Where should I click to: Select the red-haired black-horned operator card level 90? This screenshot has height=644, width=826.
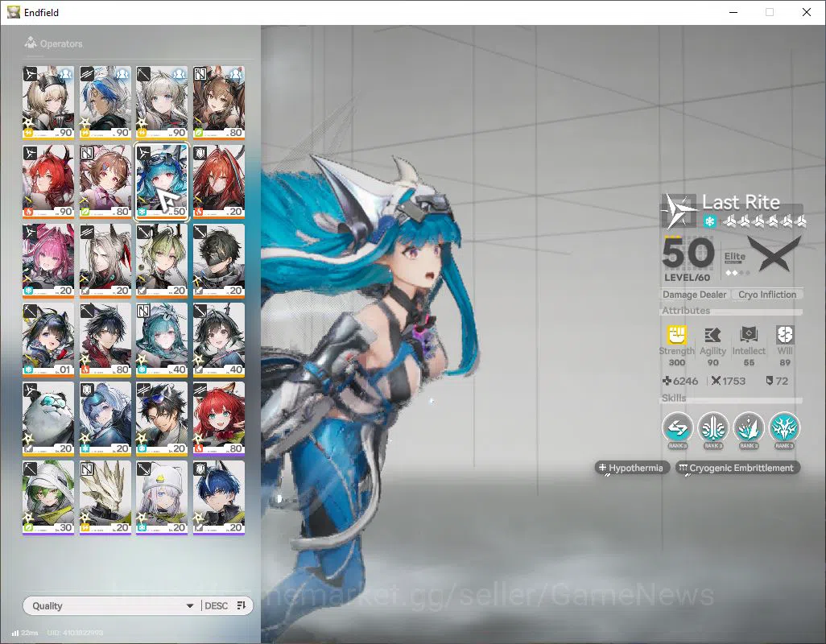tap(48, 182)
